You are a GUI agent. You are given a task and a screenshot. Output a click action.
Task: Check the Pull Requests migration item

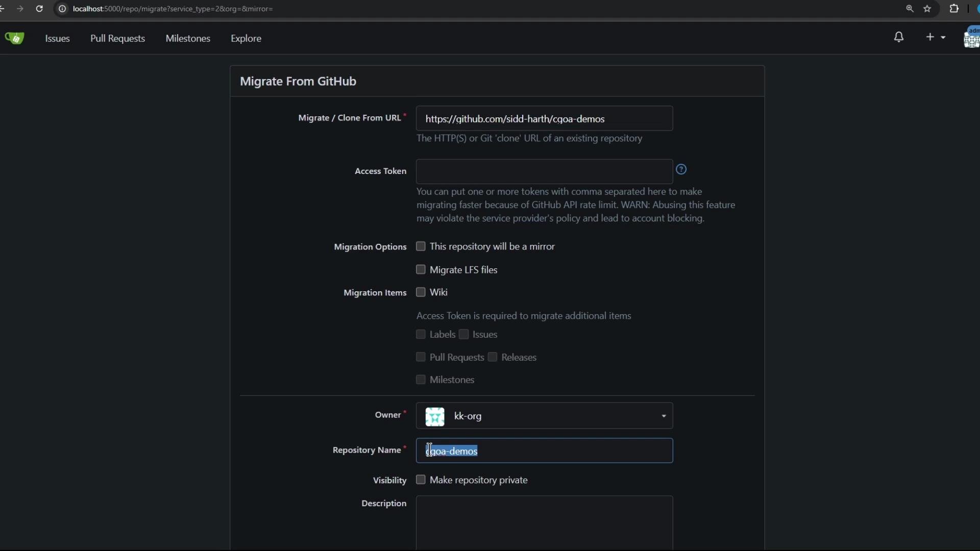coord(421,357)
